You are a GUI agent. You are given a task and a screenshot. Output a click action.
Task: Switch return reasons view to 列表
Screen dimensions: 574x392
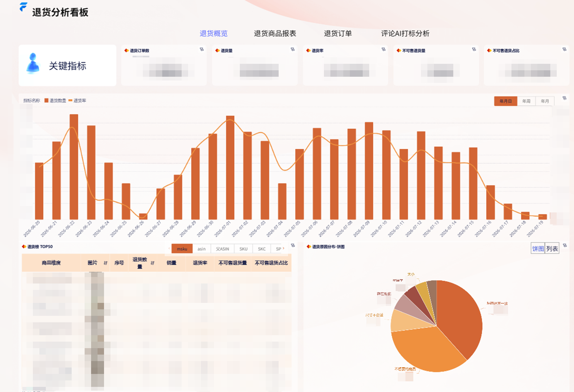[x=552, y=248]
